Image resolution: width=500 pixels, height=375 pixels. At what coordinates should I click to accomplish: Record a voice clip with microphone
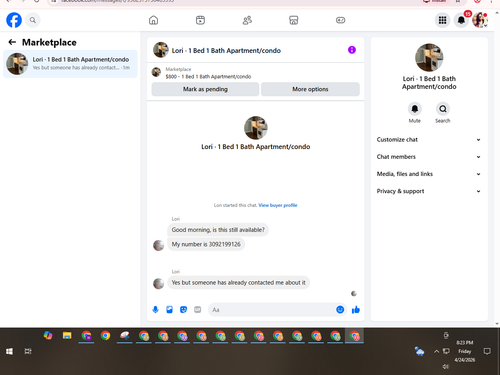point(155,310)
